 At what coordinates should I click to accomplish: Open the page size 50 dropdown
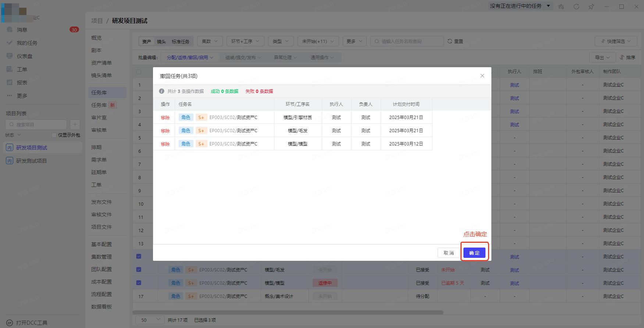(x=150, y=320)
